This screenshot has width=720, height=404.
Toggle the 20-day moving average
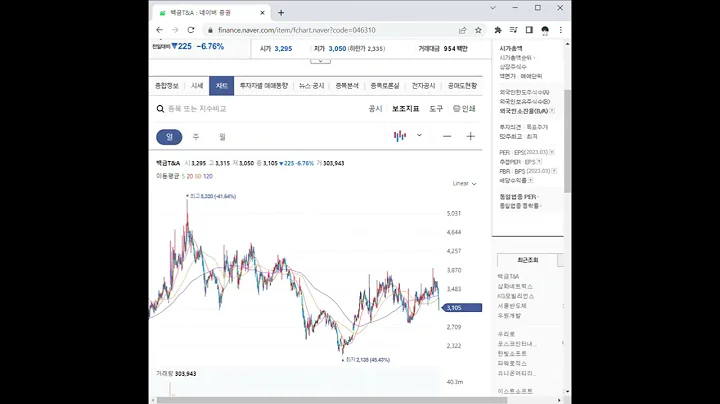click(190, 176)
